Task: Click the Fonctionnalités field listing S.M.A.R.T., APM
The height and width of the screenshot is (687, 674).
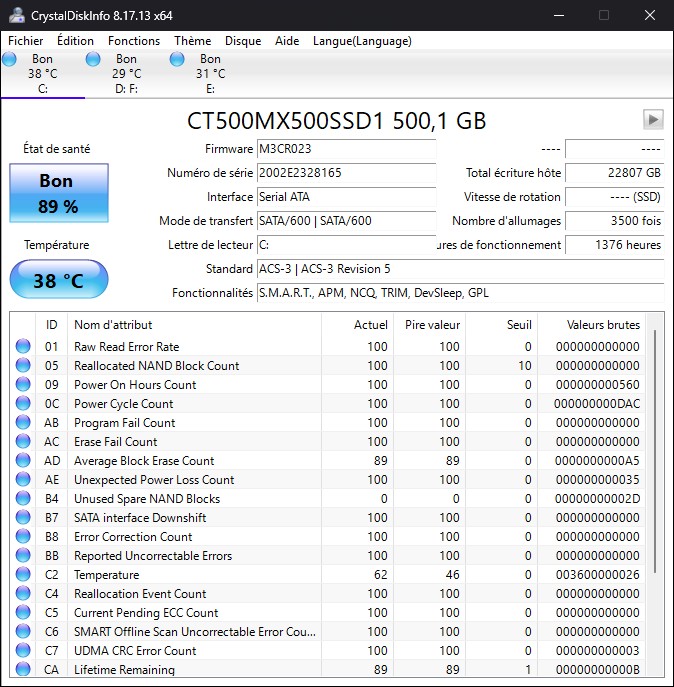Action: tap(461, 293)
